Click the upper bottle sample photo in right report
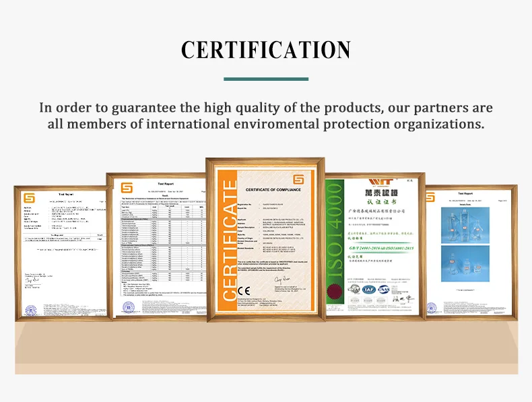 tap(465, 225)
